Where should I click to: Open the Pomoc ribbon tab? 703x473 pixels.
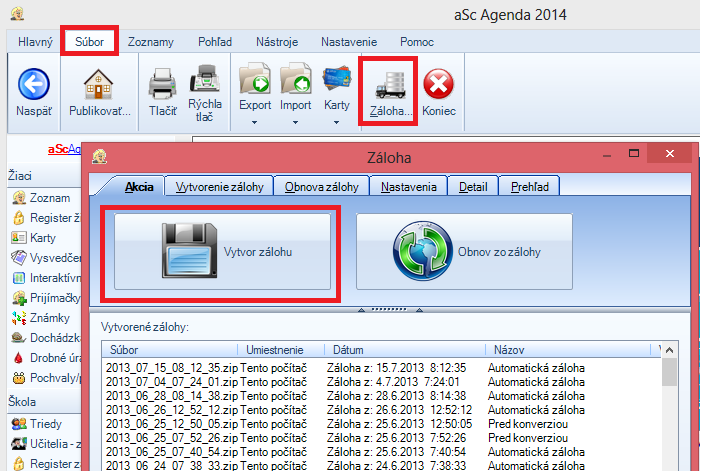click(417, 42)
